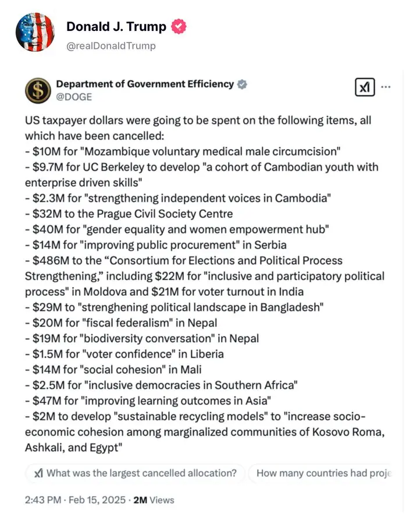Click the Grok icon inside the first suggestion chip
This screenshot has width=420, height=524.
click(39, 473)
